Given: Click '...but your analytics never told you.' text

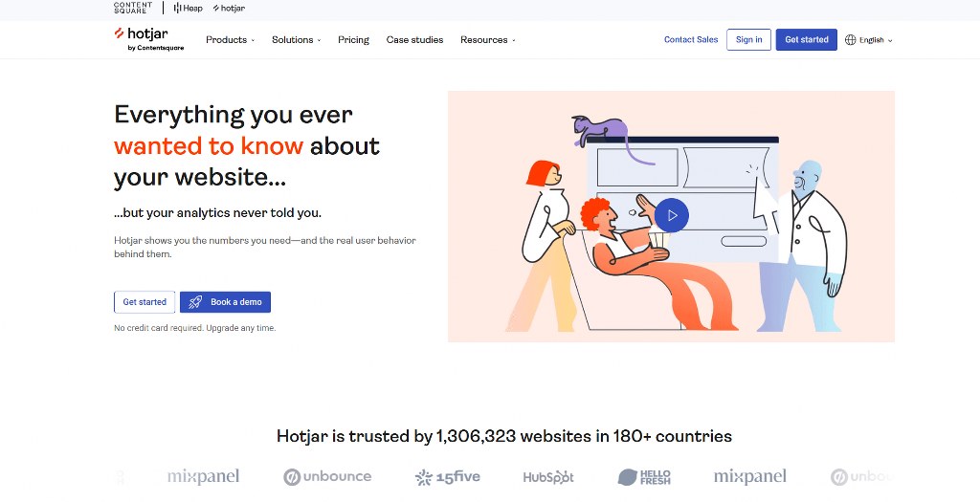Looking at the screenshot, I should click(217, 213).
